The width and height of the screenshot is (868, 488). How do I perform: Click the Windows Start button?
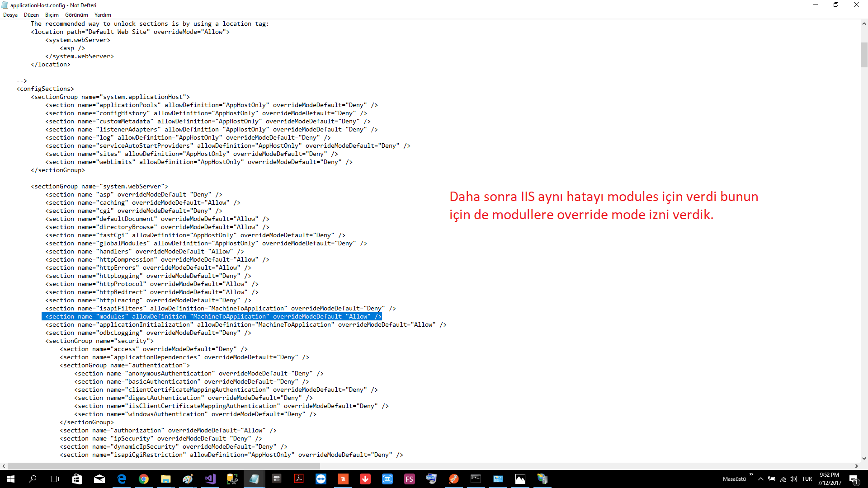click(11, 479)
